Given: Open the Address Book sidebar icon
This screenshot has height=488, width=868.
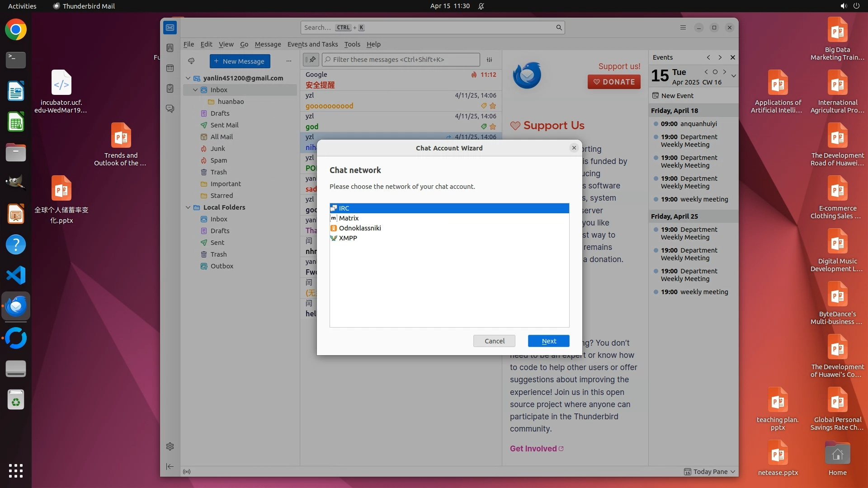Looking at the screenshot, I should (170, 48).
